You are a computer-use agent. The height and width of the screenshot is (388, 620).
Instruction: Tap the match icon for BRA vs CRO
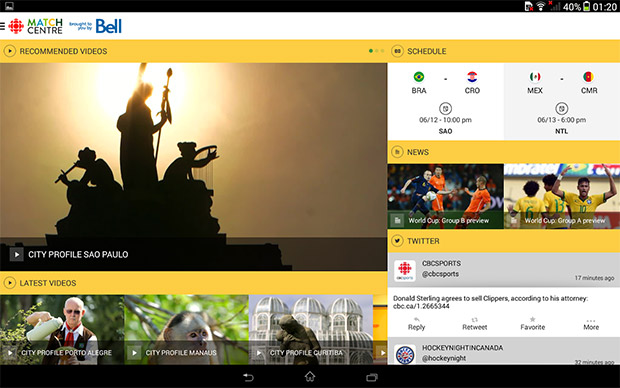click(x=446, y=108)
